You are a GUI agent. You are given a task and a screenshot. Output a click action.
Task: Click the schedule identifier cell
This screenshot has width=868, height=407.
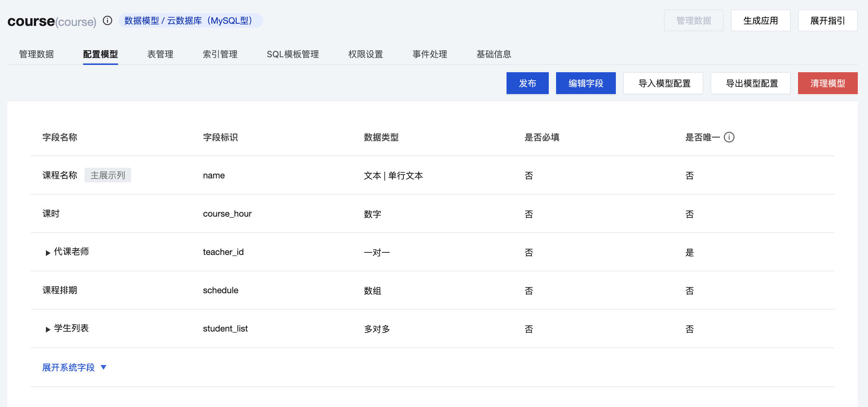tap(221, 290)
